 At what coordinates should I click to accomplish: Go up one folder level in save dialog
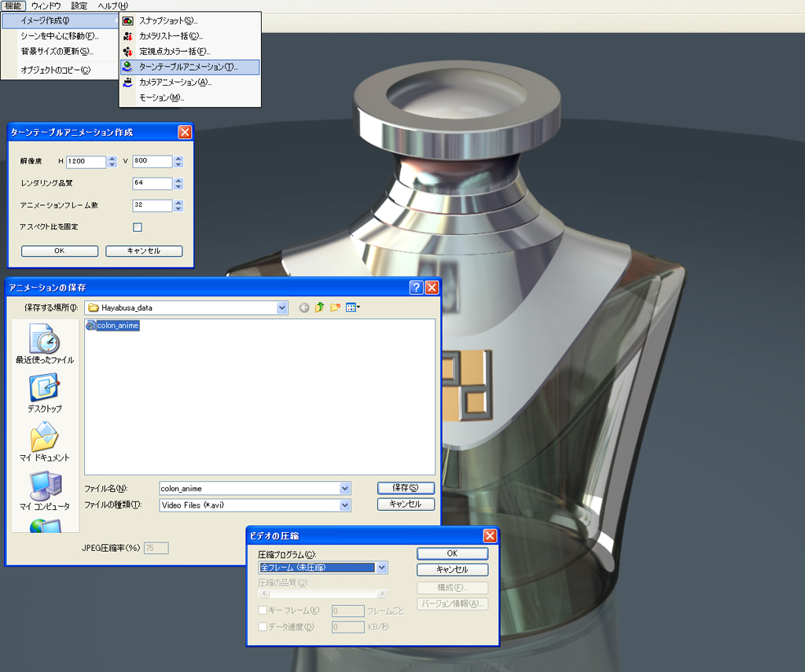[319, 308]
